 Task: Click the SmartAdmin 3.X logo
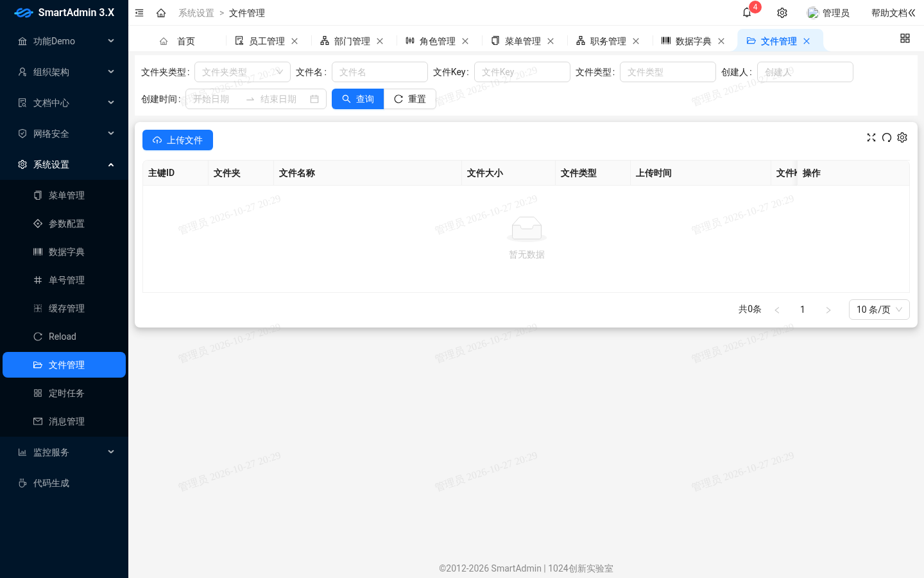pos(64,13)
